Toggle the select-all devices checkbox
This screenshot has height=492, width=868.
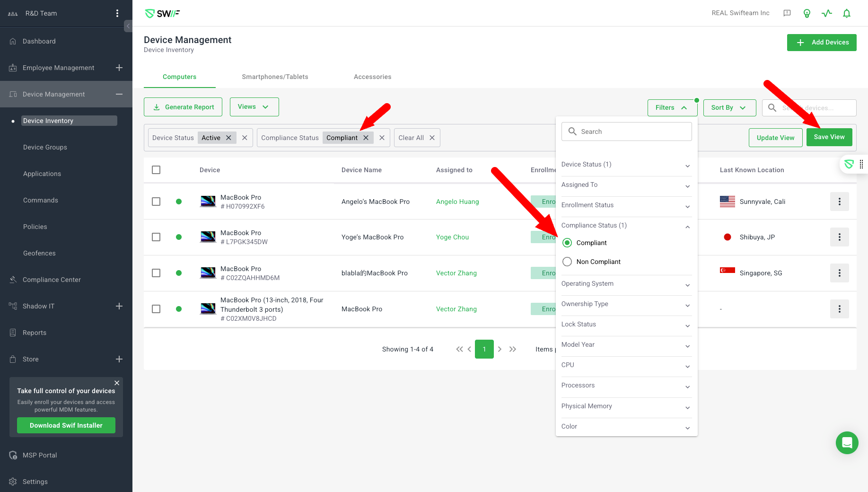(x=156, y=170)
